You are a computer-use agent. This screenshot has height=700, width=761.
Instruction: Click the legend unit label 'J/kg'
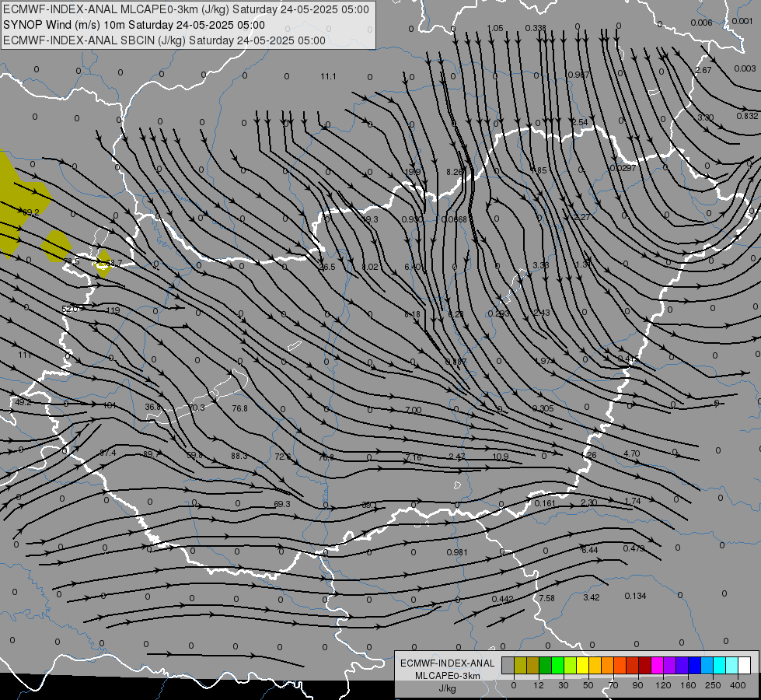pyautogui.click(x=448, y=688)
